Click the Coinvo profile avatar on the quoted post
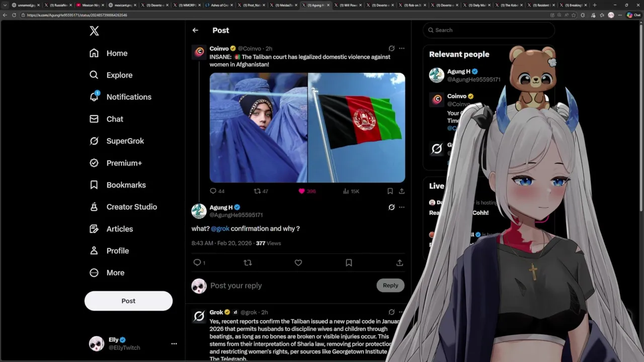 [x=199, y=52]
